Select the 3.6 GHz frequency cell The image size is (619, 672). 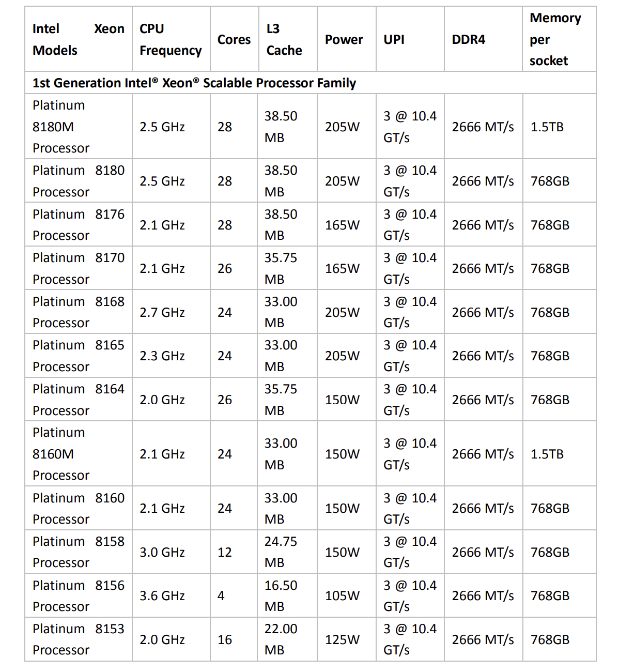[162, 596]
